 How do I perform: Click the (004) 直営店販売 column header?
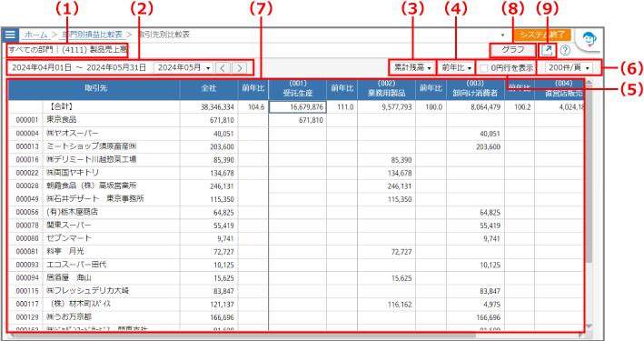(559, 89)
